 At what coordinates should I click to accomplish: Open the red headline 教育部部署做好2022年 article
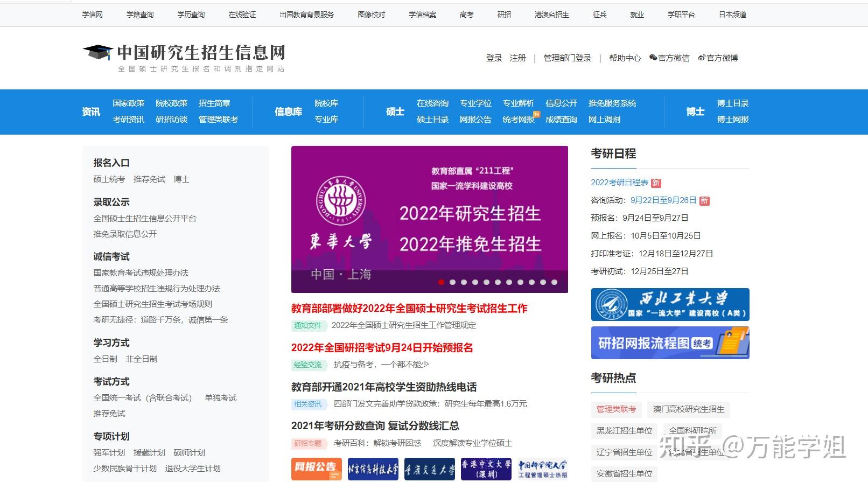(409, 309)
